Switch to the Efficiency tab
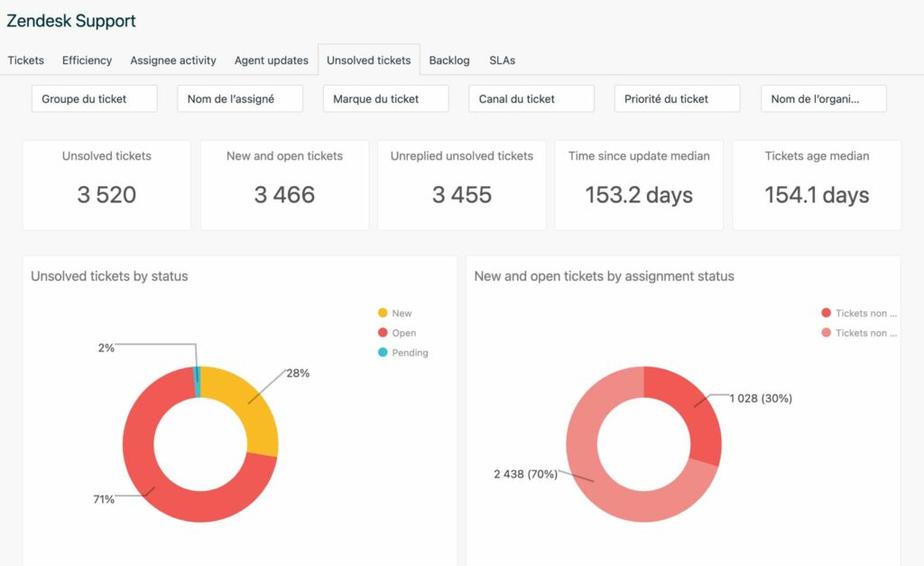This screenshot has width=924, height=566. click(87, 60)
